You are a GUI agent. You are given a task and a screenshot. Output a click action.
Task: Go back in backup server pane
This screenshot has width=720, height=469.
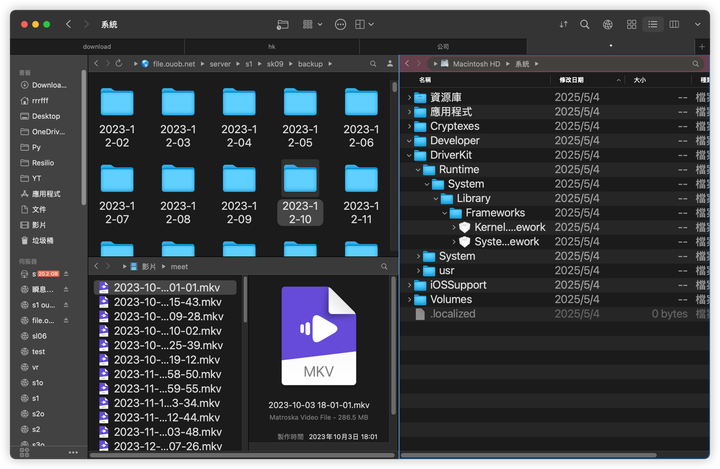96,63
